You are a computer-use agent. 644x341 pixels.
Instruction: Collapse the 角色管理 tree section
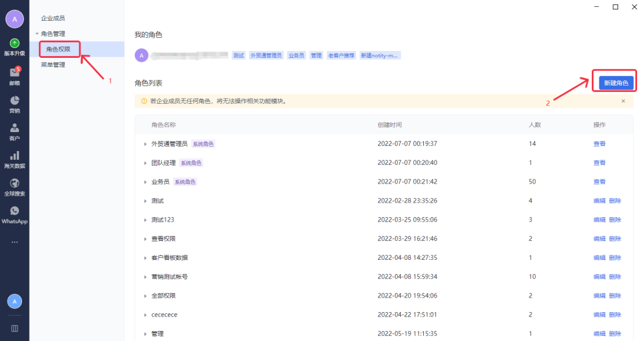37,34
